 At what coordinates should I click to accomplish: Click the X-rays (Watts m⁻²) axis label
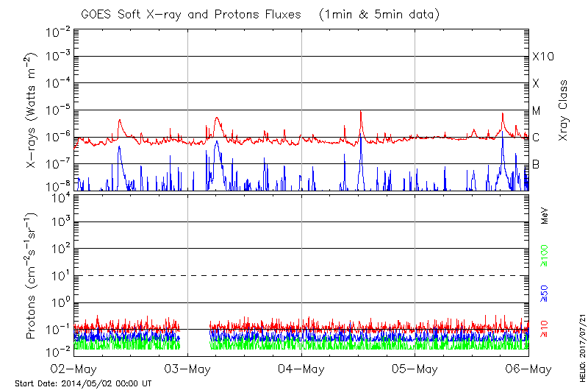[34, 110]
